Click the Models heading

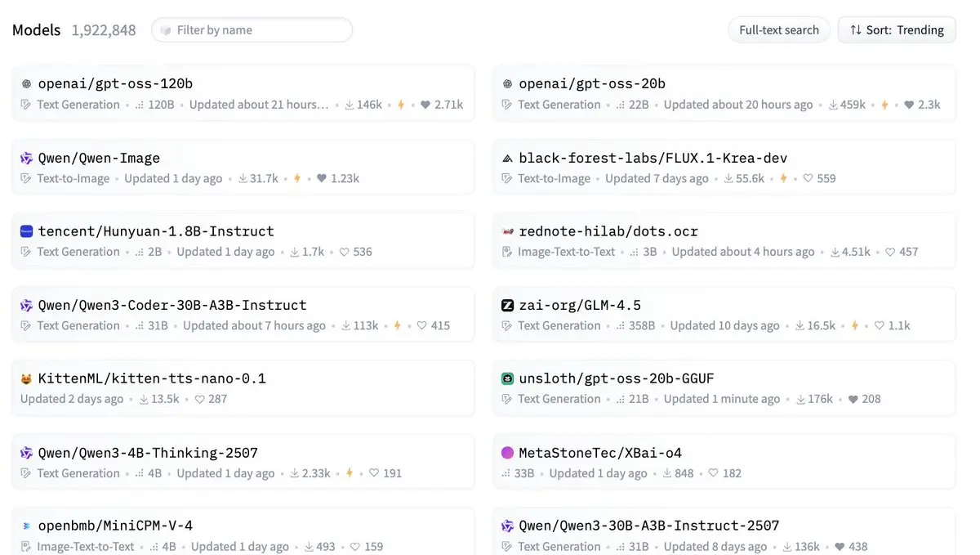click(x=36, y=30)
